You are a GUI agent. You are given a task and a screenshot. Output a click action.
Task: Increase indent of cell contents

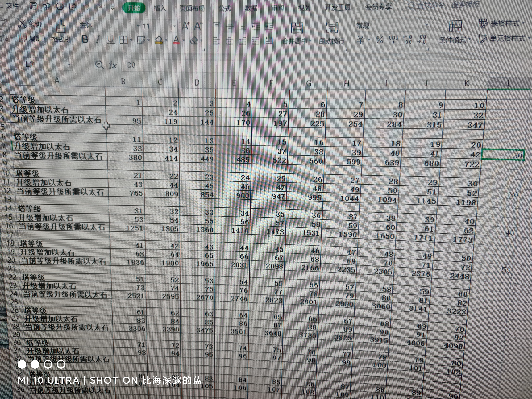click(x=269, y=26)
